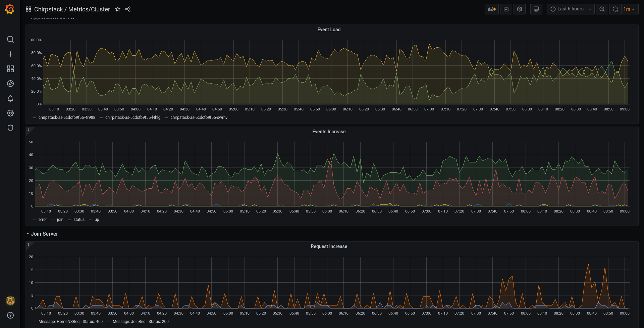This screenshot has width=644, height=328.
Task: Change color of swrhv series swatch
Action: [166, 118]
